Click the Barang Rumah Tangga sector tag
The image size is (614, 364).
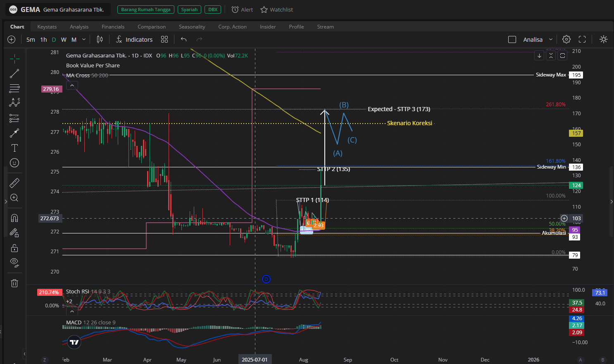click(145, 10)
